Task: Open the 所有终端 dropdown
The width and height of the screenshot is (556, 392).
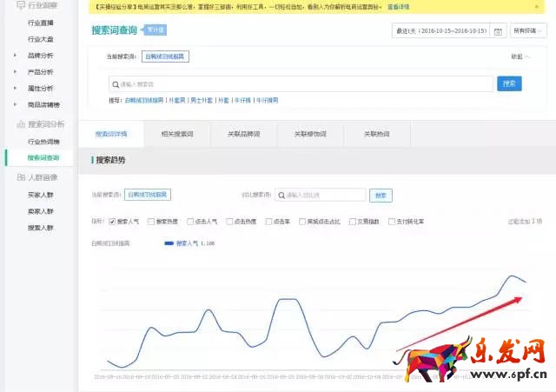Action: click(528, 30)
